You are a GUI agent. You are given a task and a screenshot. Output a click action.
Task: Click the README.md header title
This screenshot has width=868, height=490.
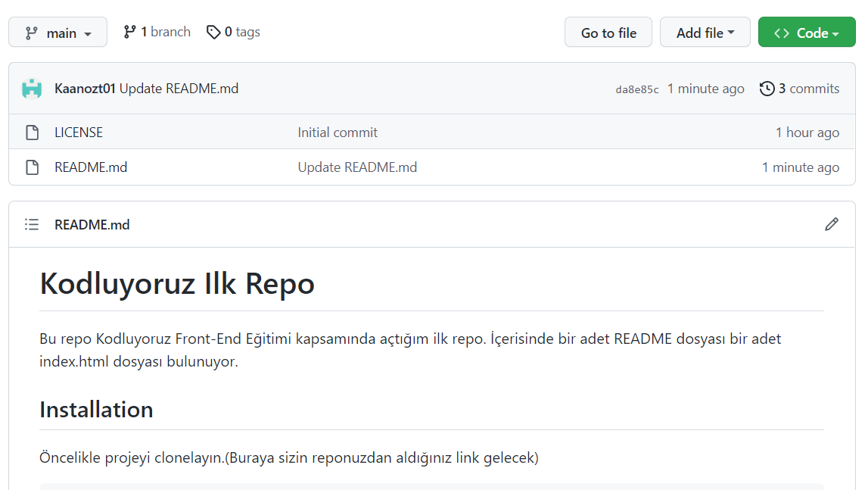[x=92, y=224]
